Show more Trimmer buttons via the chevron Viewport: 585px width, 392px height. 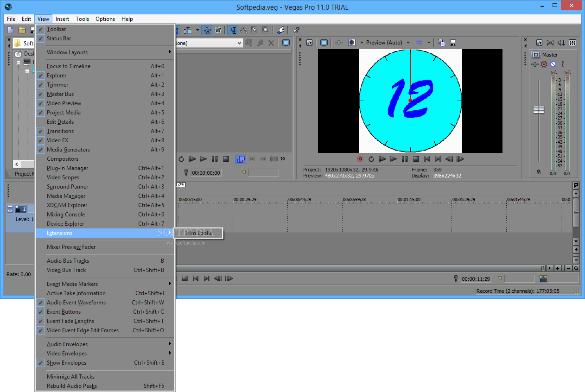click(283, 159)
